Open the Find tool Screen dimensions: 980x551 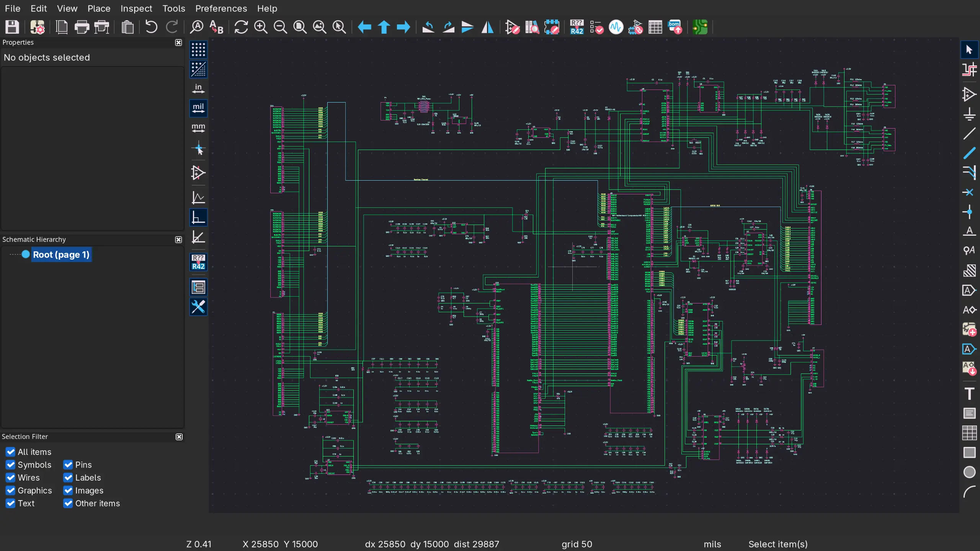[x=197, y=27]
